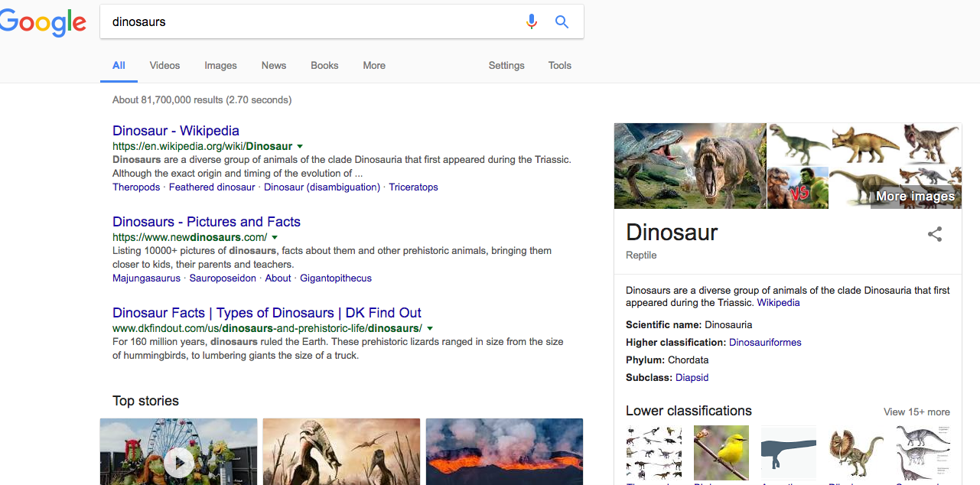
Task: Expand options for the DK Find Out result
Action: click(430, 327)
